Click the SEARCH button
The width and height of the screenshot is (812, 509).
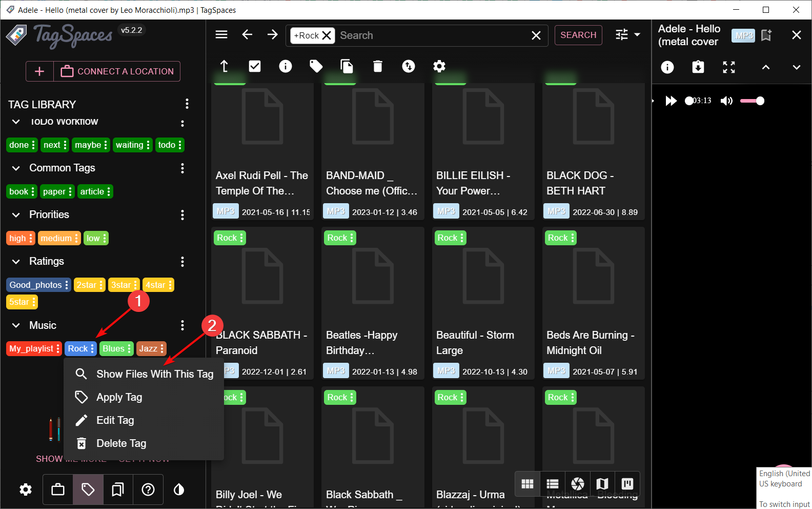point(578,35)
